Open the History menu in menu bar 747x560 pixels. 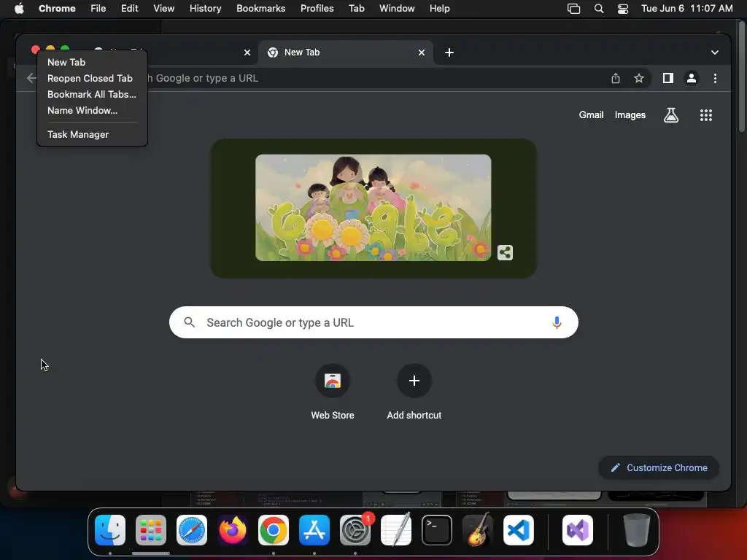205,9
